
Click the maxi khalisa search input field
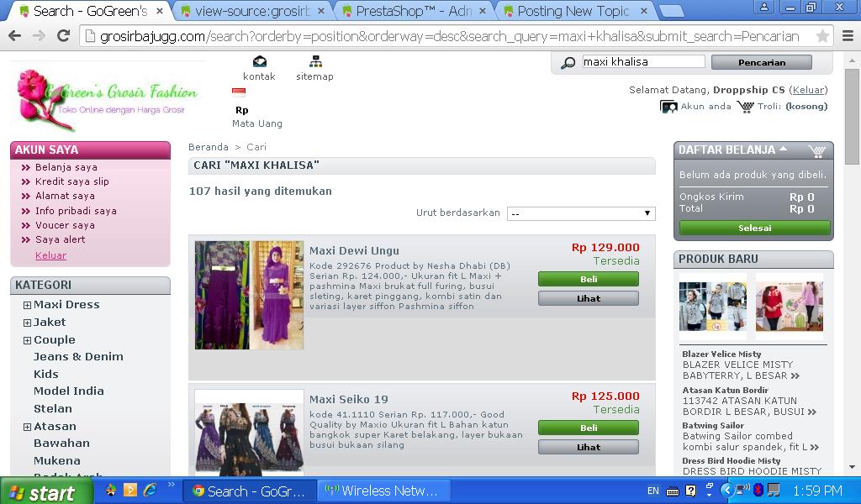(x=643, y=62)
